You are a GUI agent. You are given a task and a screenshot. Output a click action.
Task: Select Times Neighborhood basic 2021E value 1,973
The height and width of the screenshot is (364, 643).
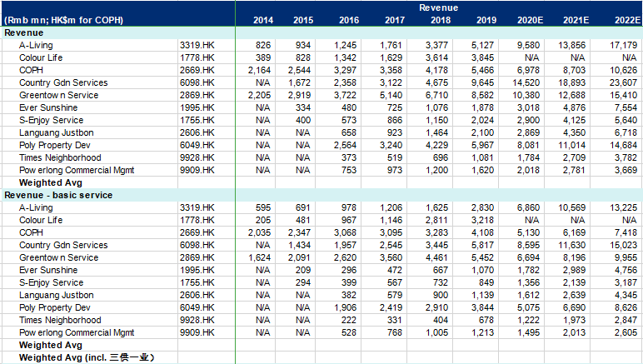click(574, 320)
